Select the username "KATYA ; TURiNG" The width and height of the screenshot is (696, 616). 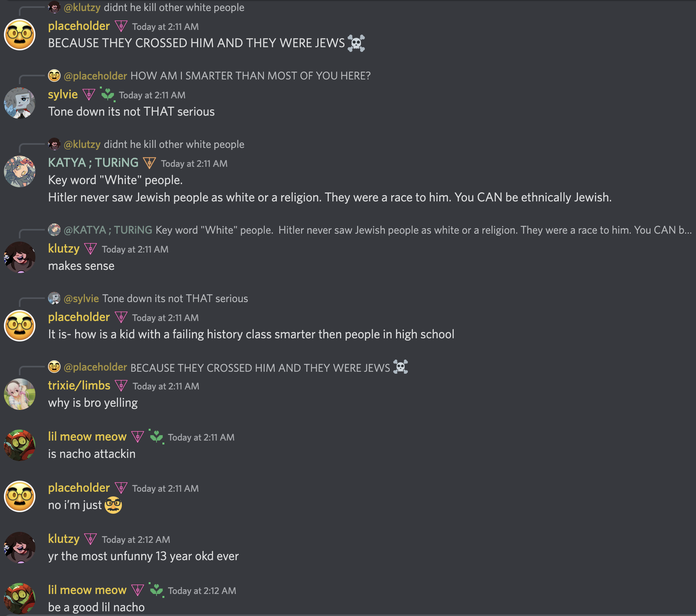(x=93, y=162)
